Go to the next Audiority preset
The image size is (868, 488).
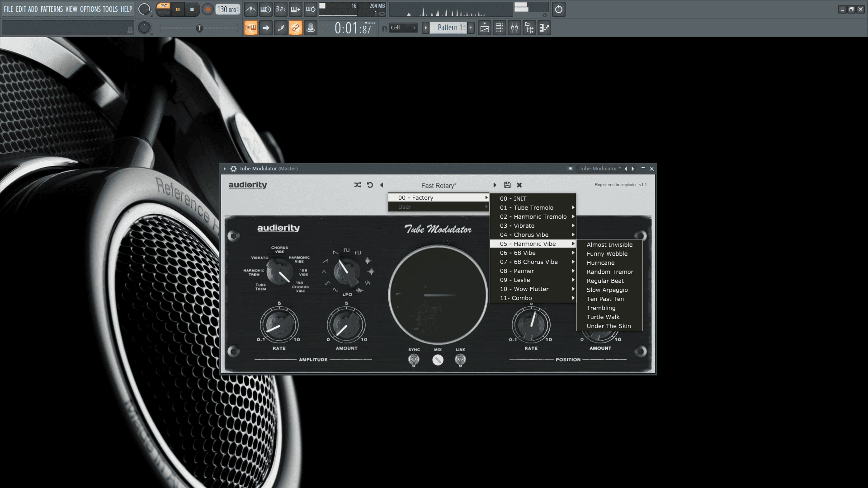pyautogui.click(x=495, y=185)
